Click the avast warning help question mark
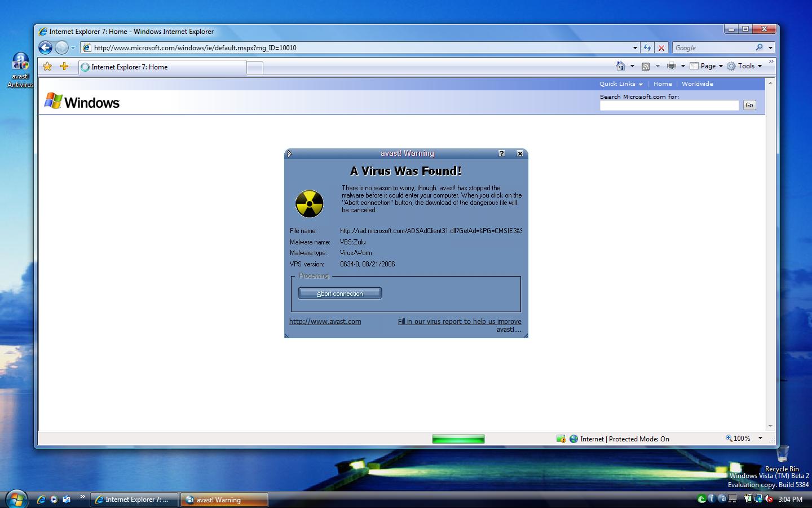812x508 pixels. tap(502, 154)
